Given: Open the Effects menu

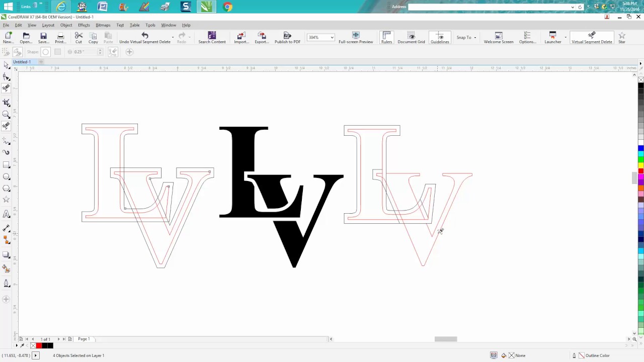Looking at the screenshot, I should point(84,25).
